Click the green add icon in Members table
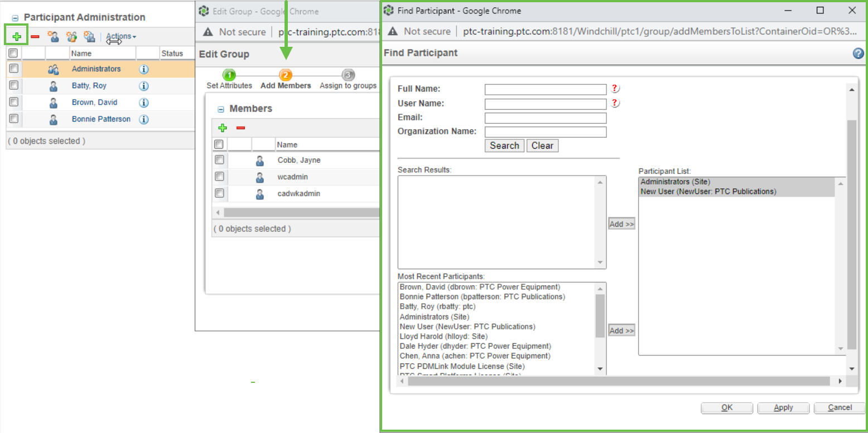The image size is (868, 433). coord(223,128)
